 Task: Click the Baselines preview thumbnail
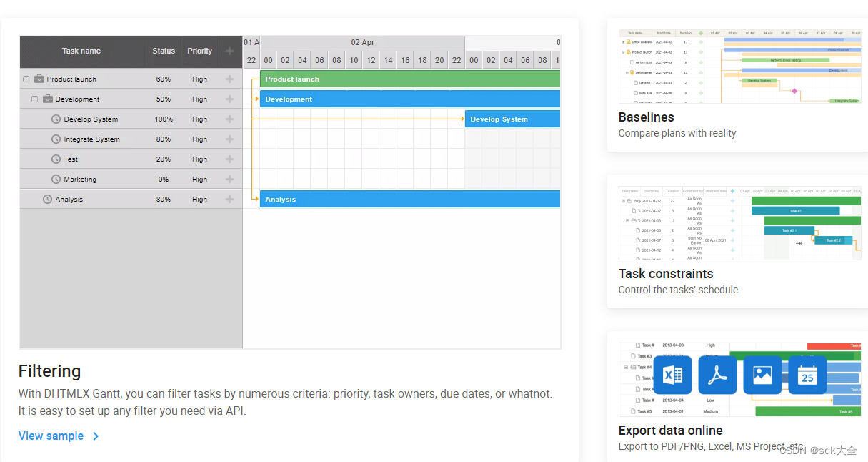(739, 64)
